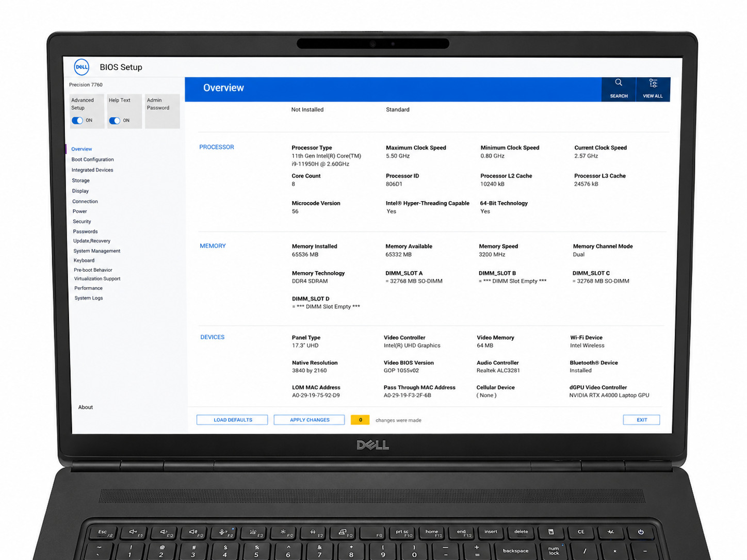The width and height of the screenshot is (747, 560).
Task: Click the Overview title banner
Action: 393,89
